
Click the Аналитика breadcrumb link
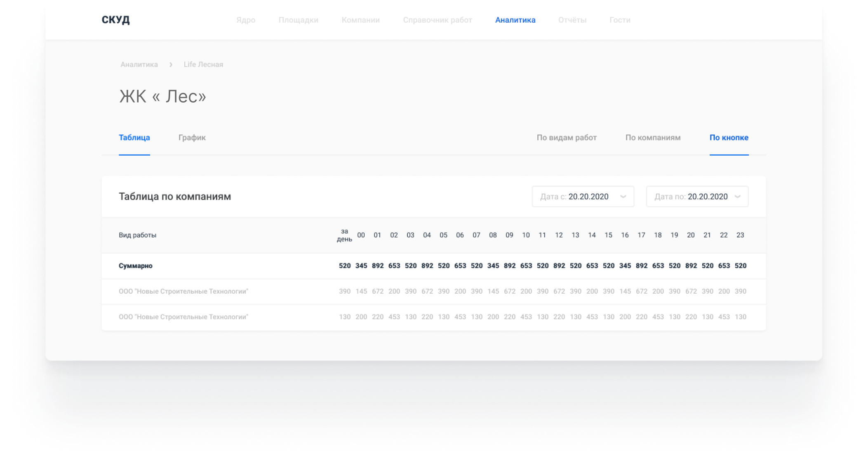(139, 65)
